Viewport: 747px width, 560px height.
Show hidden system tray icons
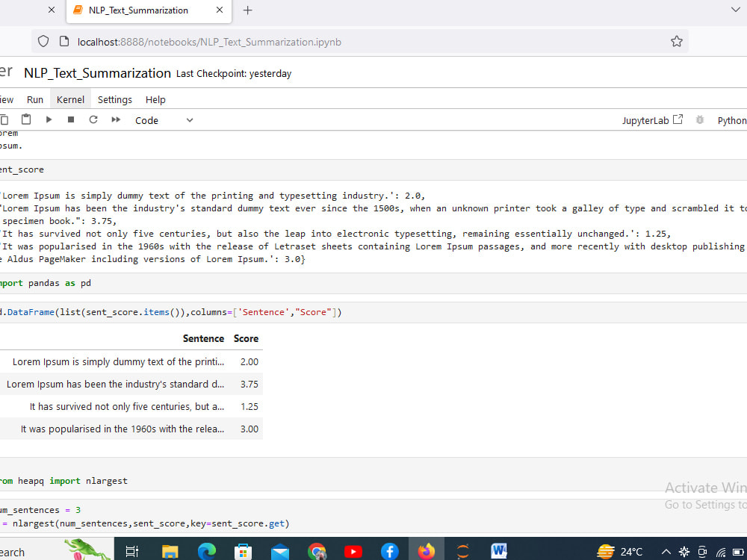click(x=666, y=552)
